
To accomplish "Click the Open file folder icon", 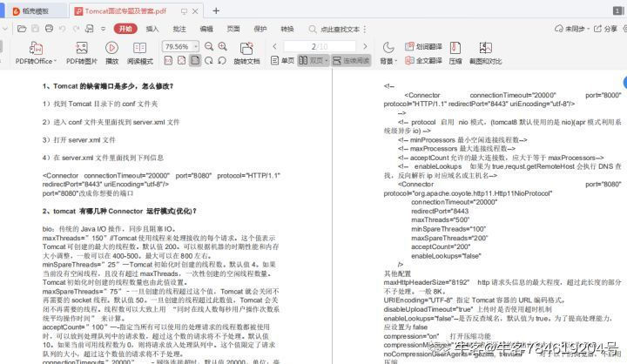I will pos(22,29).
